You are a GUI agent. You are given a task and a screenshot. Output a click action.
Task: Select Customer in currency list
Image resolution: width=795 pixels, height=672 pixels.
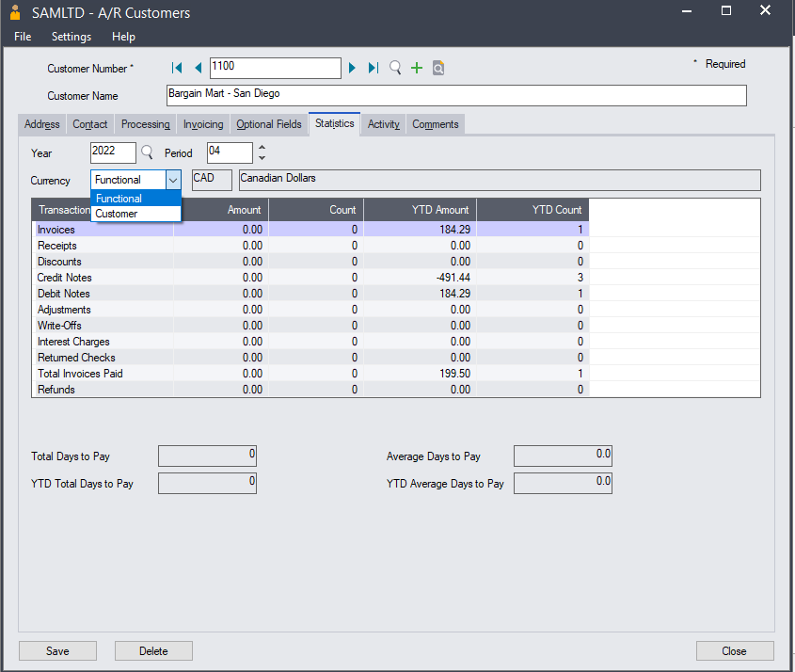coord(117,214)
